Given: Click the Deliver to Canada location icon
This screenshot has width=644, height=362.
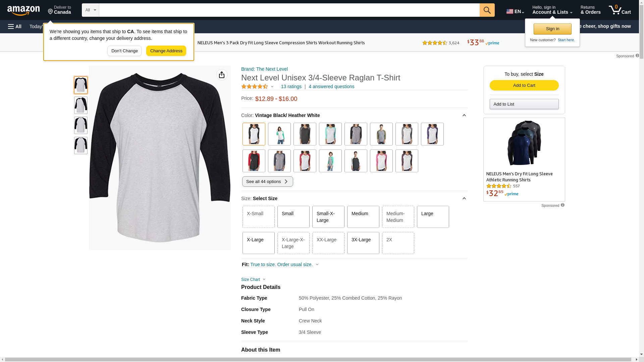Looking at the screenshot, I should [x=50, y=12].
